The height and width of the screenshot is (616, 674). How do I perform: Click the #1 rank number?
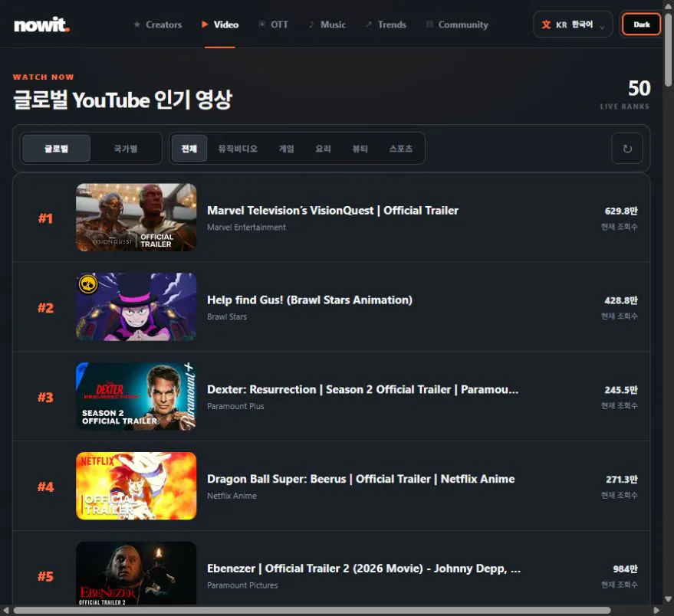click(x=45, y=218)
